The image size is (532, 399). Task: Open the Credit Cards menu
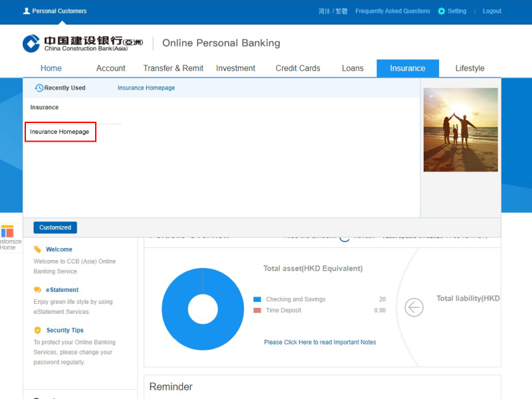(x=297, y=68)
